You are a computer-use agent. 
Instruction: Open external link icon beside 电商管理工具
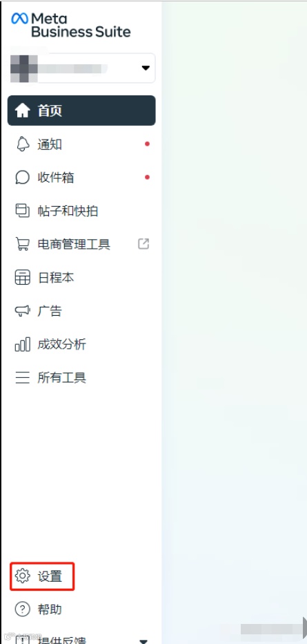pos(143,244)
